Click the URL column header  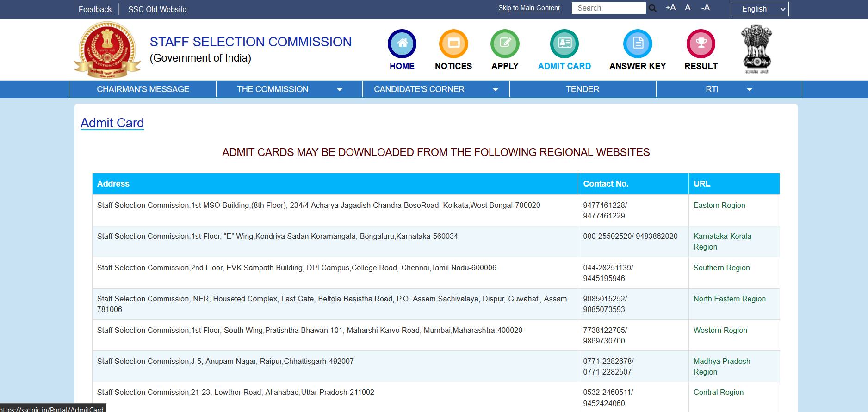(734, 184)
